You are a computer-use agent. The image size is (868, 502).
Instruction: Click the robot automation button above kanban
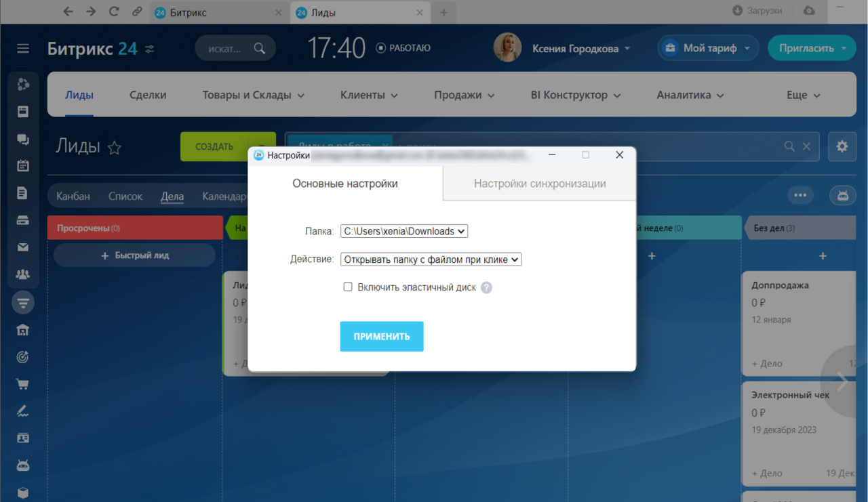point(843,195)
